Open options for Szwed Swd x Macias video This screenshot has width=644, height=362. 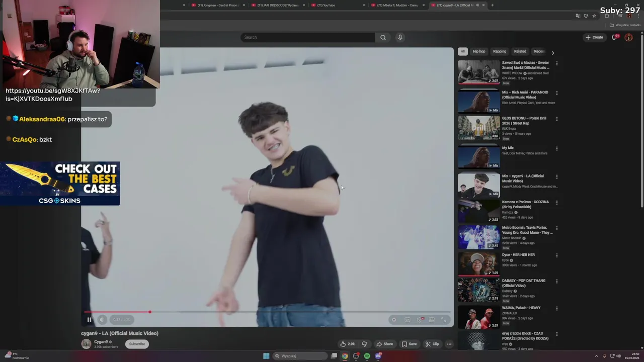click(x=556, y=63)
